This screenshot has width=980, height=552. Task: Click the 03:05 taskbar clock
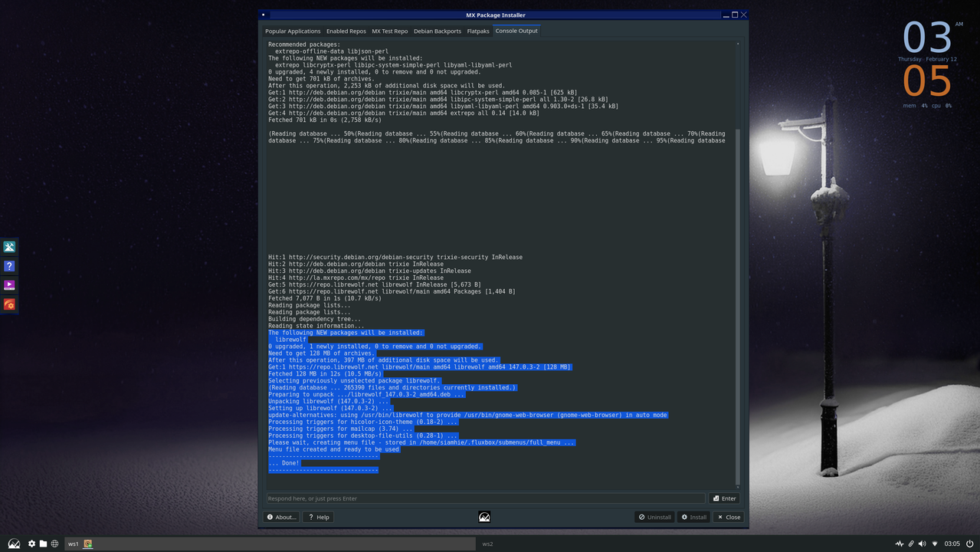952,544
